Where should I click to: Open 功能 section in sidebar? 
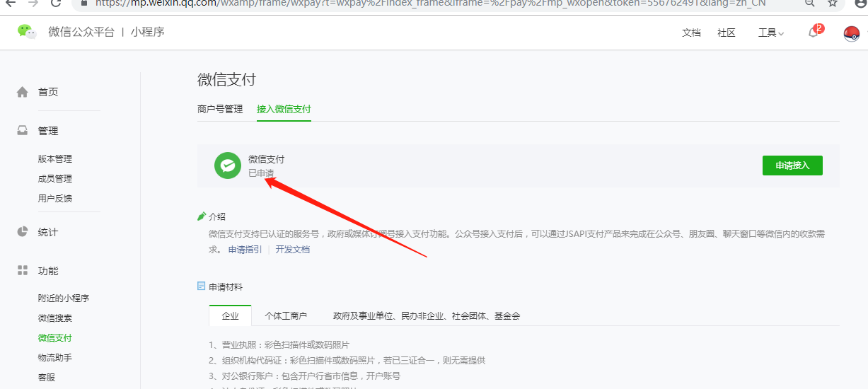[x=48, y=271]
